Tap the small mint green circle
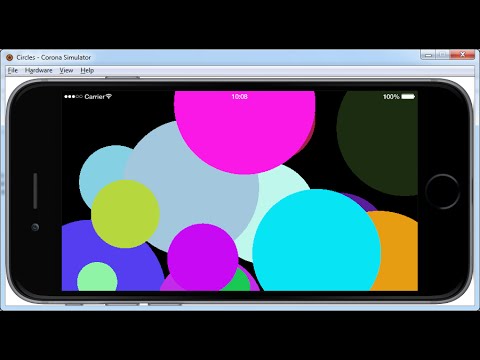Screen dimensions: 480x360 (97, 277)
